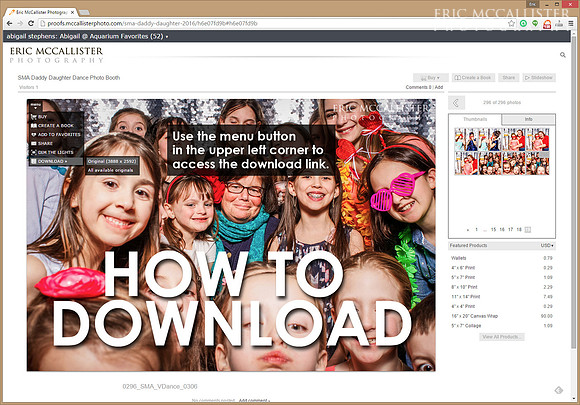This screenshot has height=405, width=580.
Task: Click the Create a Book button
Action: (473, 78)
